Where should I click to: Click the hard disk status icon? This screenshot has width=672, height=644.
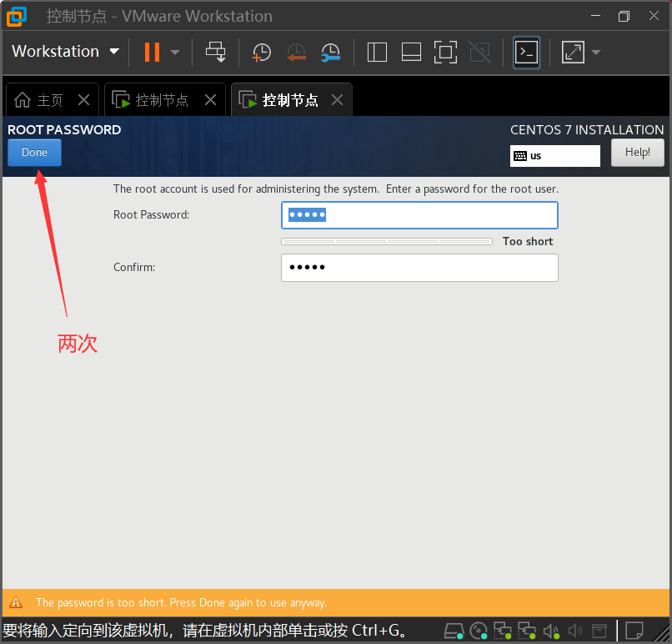click(454, 631)
